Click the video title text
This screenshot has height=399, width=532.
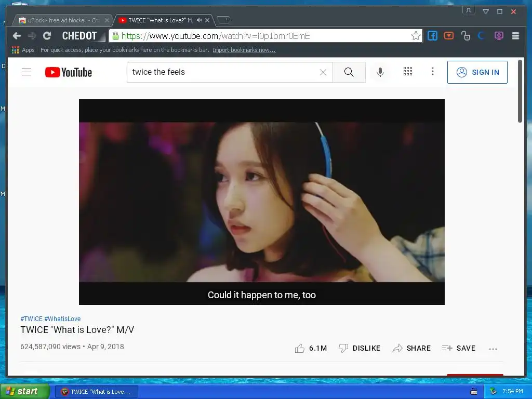(77, 330)
